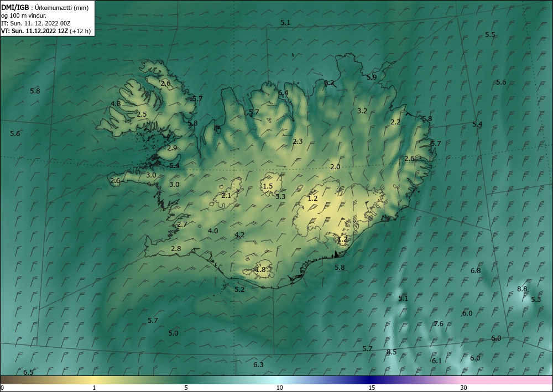Click the map value "2.9"
The height and width of the screenshot is (392, 553).
[x=172, y=148]
